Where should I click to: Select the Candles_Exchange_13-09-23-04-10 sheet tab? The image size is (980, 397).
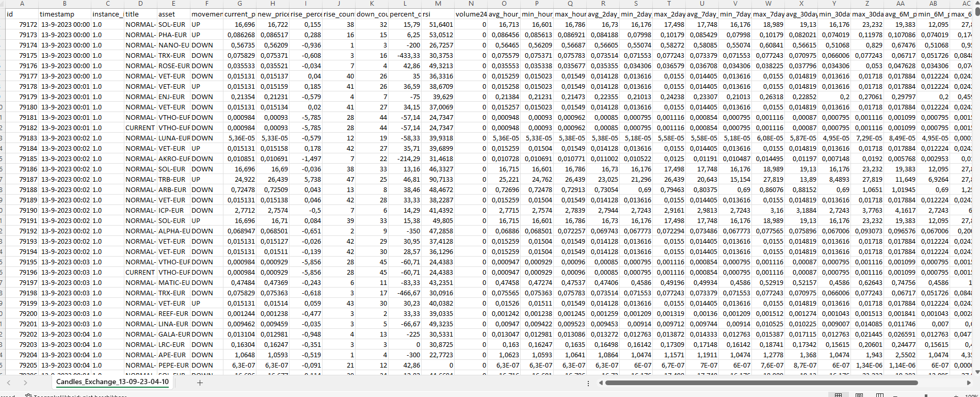112,382
